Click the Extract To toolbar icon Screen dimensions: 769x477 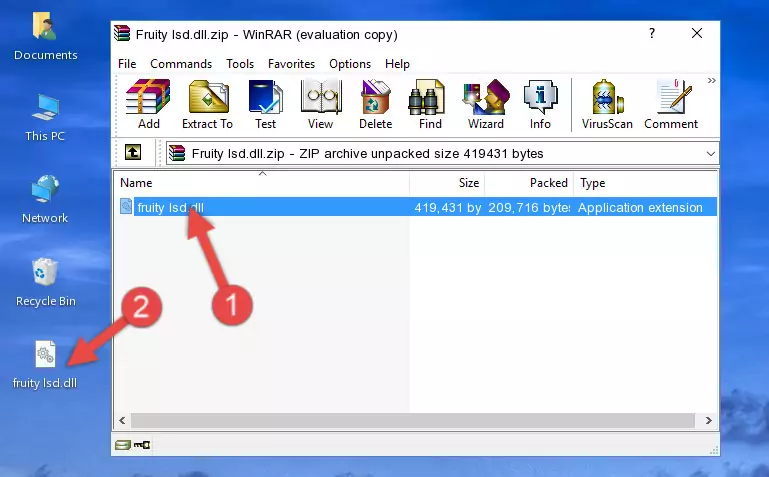207,104
